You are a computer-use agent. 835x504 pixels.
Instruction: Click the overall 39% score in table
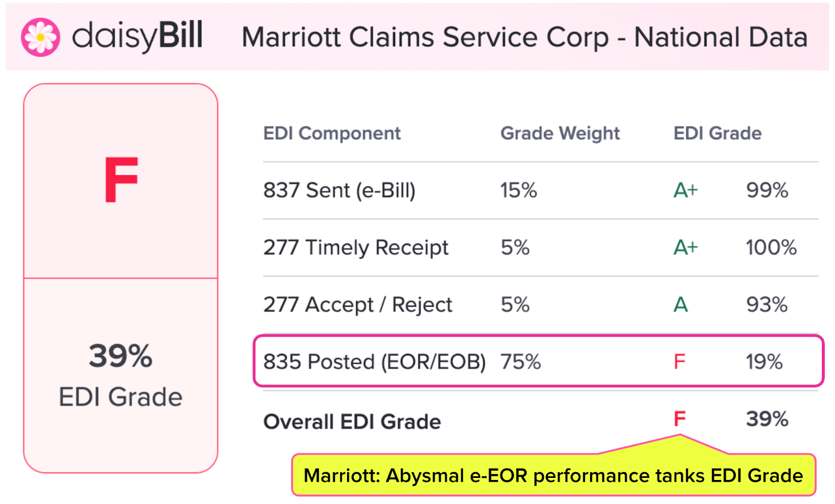coord(767,419)
